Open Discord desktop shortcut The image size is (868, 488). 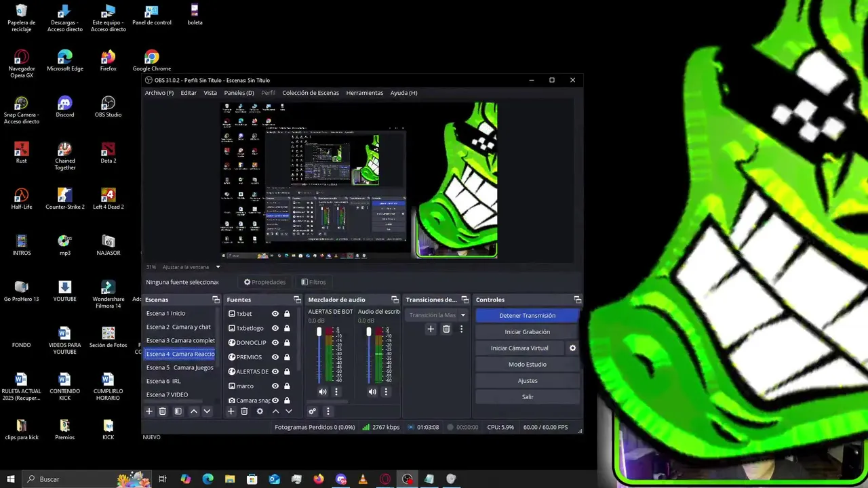pyautogui.click(x=65, y=106)
